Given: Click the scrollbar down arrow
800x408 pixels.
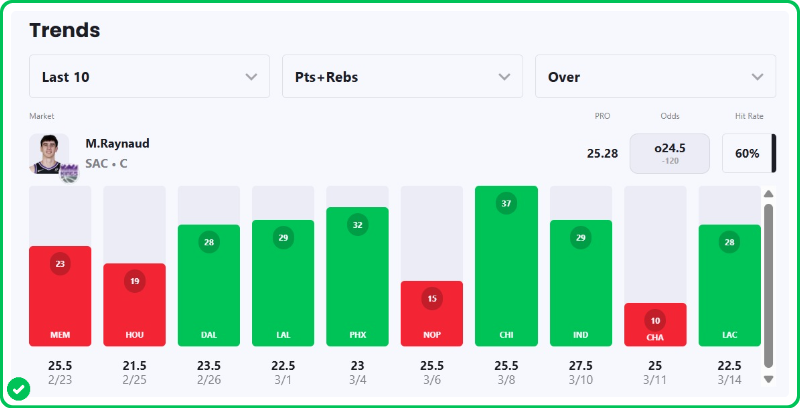Looking at the screenshot, I should point(768,379).
